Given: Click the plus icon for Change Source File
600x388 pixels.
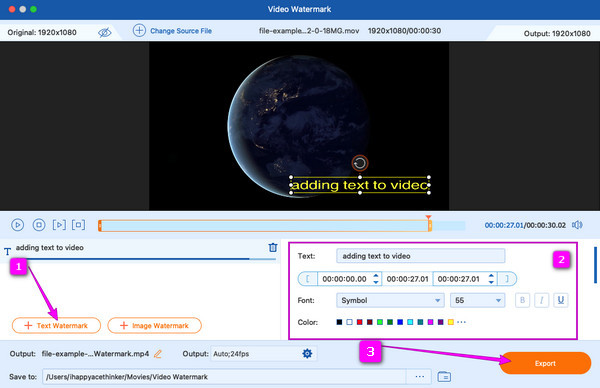Looking at the screenshot, I should [139, 31].
